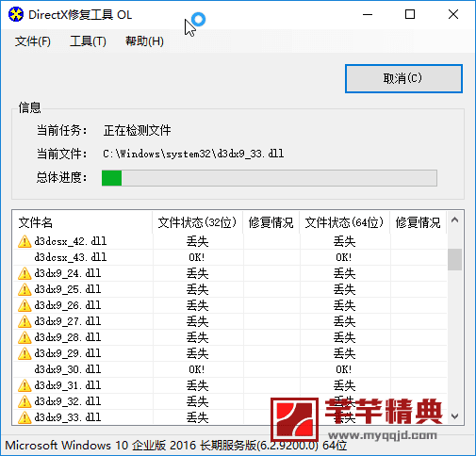Click 64-bit 丢失 status of d3dx9_29.dll
476x456 pixels.
pyautogui.click(x=344, y=353)
